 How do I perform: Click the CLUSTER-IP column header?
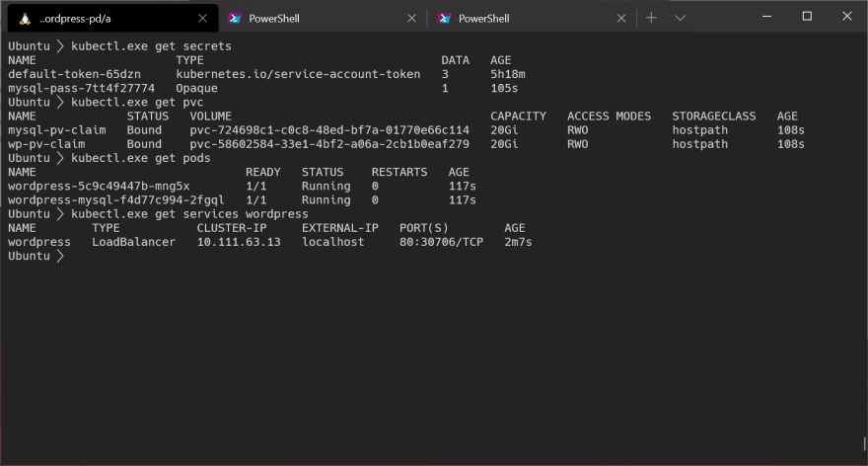point(232,228)
